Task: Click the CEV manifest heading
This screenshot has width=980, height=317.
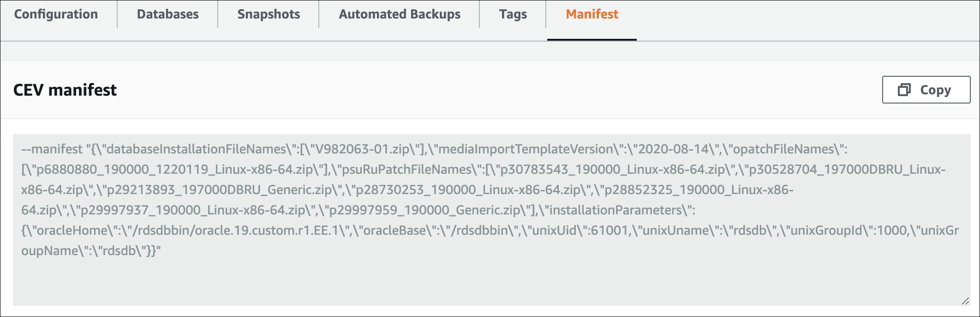Action: (x=65, y=90)
